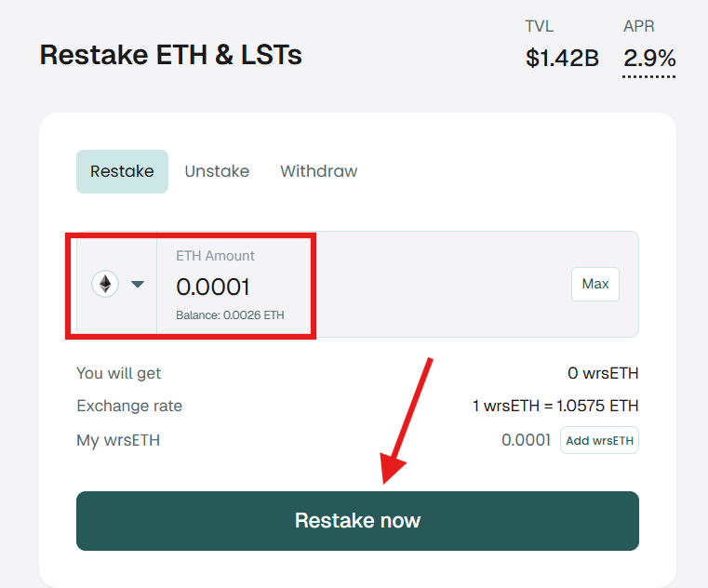Switch to the Restake tab
708x588 pixels.
[x=122, y=171]
